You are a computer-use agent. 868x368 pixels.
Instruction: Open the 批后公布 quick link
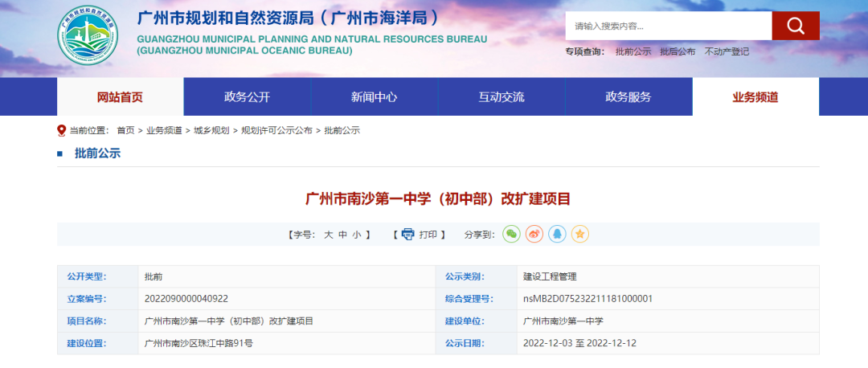pos(678,51)
